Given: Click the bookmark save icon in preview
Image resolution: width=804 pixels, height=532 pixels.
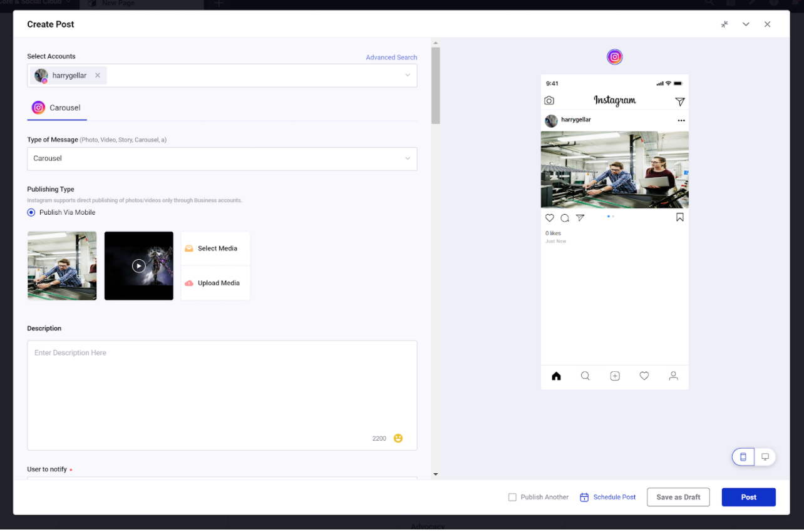Looking at the screenshot, I should (680, 218).
